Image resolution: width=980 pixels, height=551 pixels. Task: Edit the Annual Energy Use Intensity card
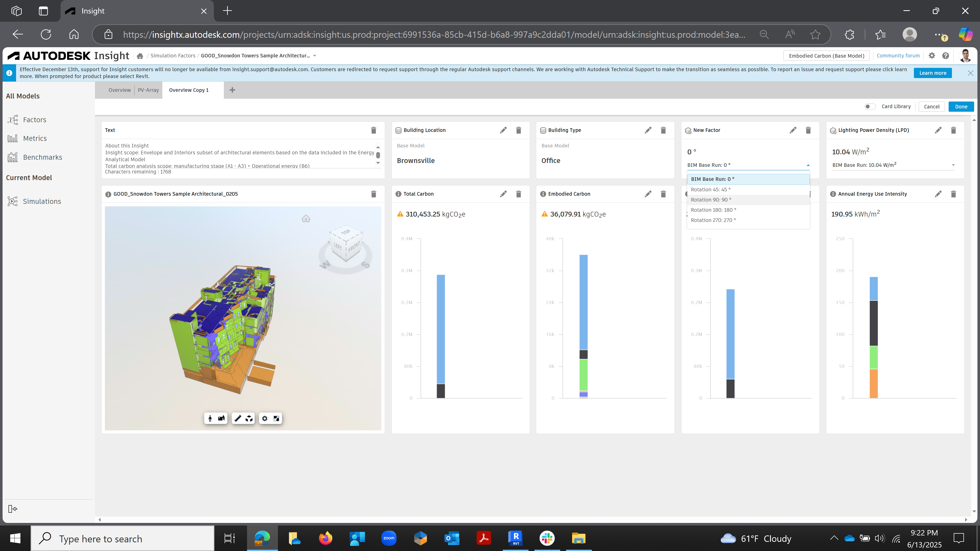pos(938,194)
